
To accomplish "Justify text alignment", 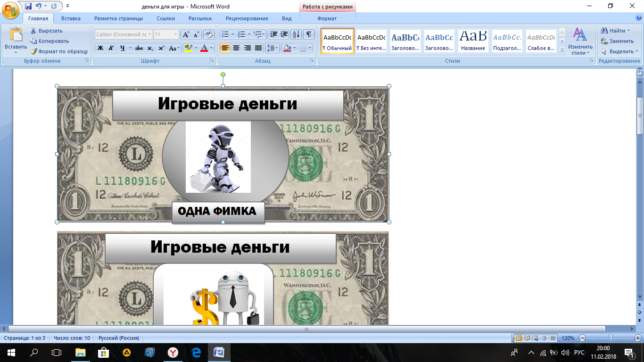I will click(258, 48).
